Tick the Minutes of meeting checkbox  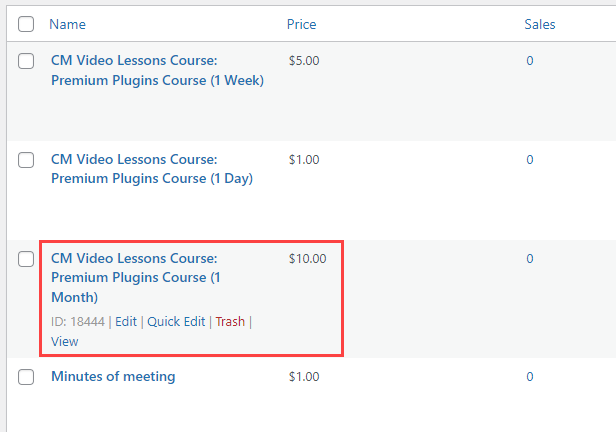(26, 377)
